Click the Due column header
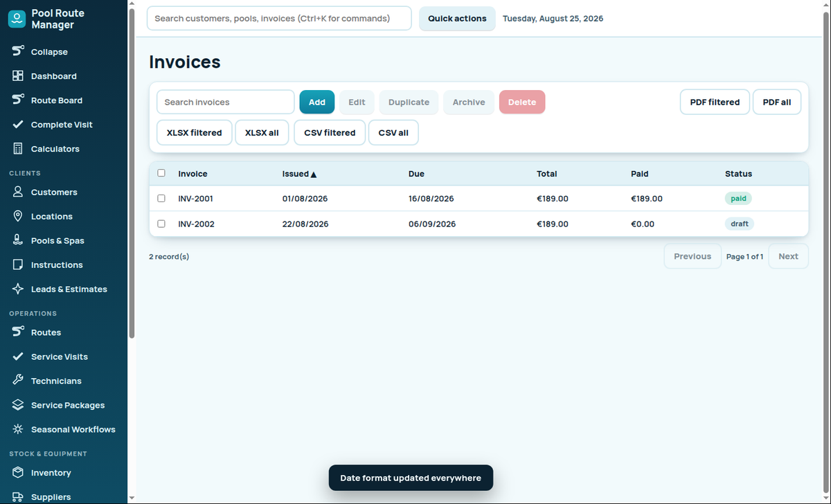The width and height of the screenshot is (831, 504). pos(416,174)
